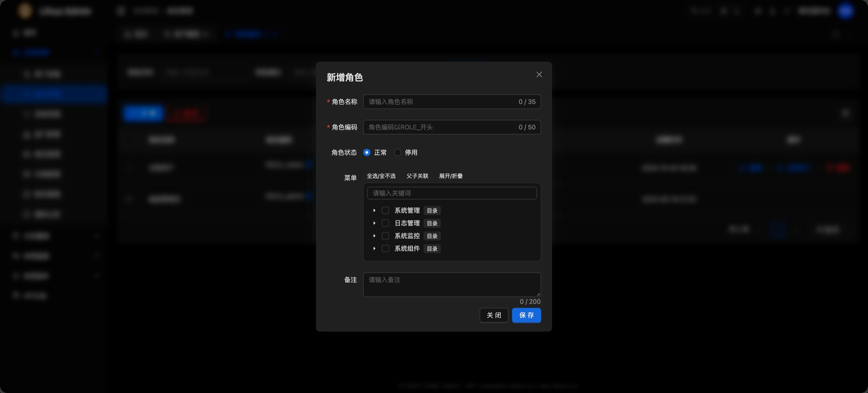The width and height of the screenshot is (868, 393).
Task: Expand the 系统组件 tree node
Action: click(374, 249)
